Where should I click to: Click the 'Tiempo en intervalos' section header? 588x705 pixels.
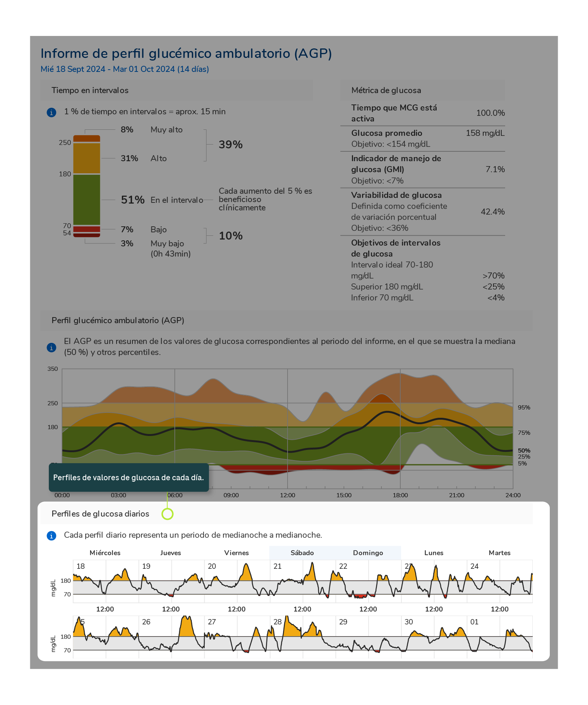coord(177,90)
